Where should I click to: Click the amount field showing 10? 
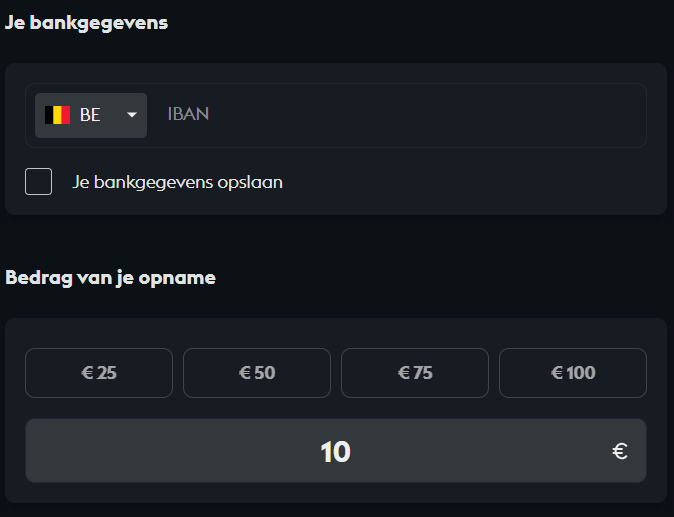point(450,451)
